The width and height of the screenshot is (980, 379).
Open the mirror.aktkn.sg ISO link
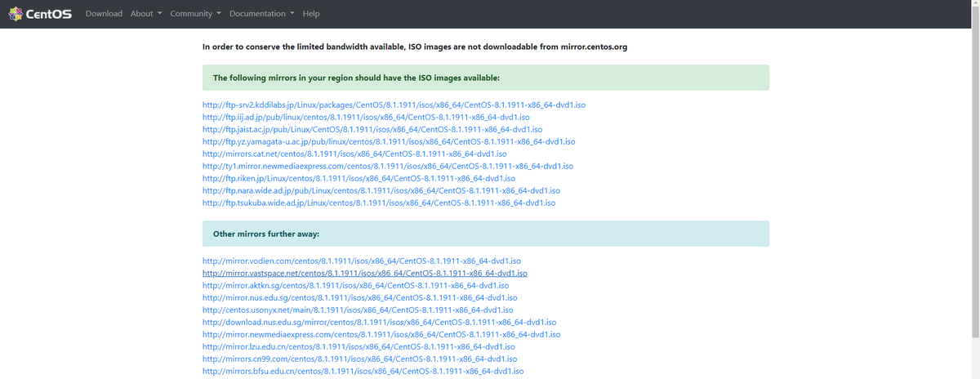[x=355, y=286]
